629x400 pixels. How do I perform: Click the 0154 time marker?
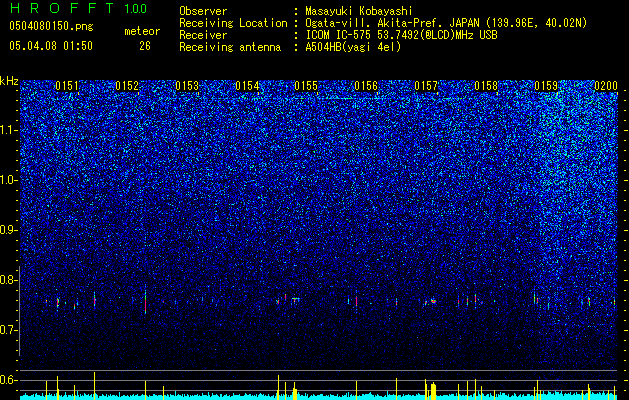247,86
